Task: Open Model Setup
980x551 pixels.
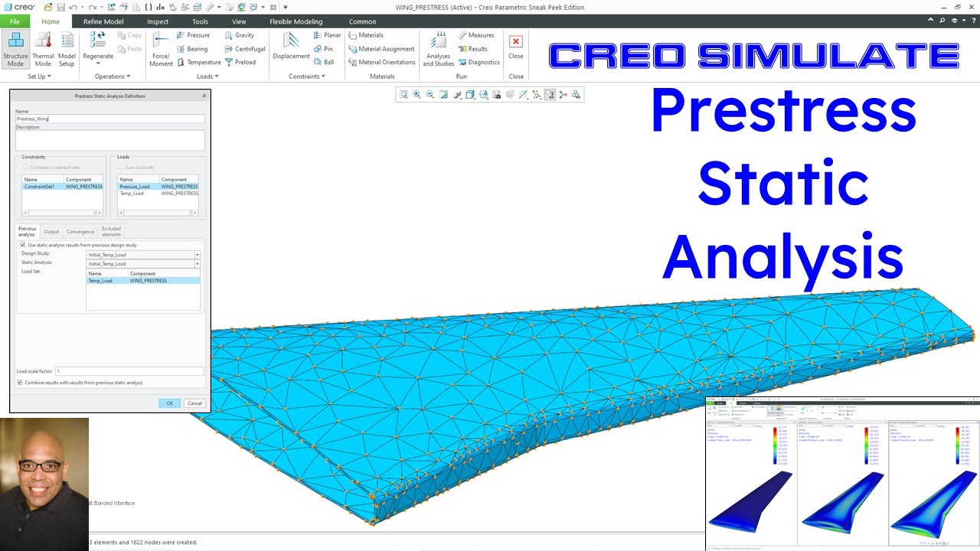Action: coord(67,49)
